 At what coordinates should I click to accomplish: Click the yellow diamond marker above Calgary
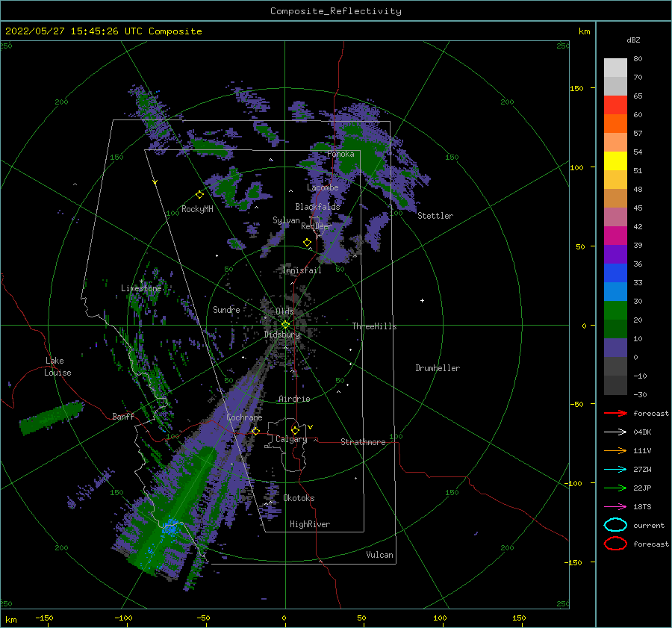pyautogui.click(x=295, y=430)
